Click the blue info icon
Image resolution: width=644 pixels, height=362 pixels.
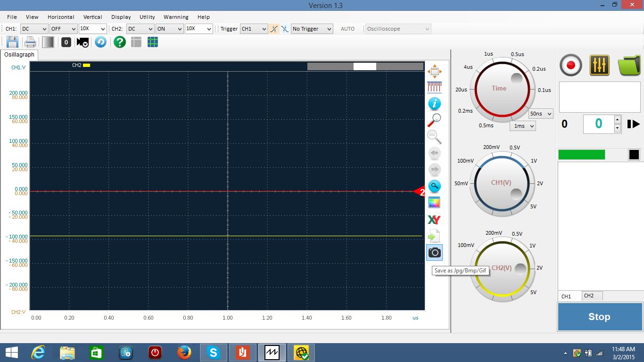[x=434, y=104]
